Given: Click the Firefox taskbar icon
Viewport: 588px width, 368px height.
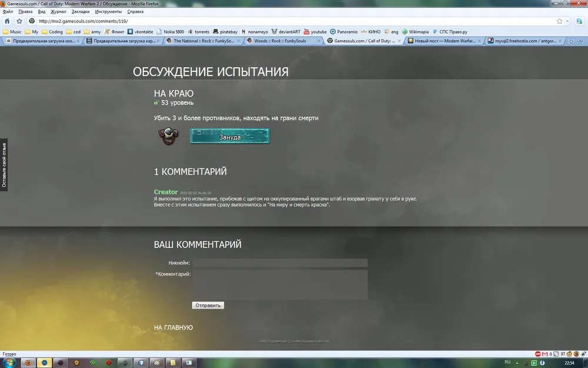Looking at the screenshot, I should click(28, 363).
